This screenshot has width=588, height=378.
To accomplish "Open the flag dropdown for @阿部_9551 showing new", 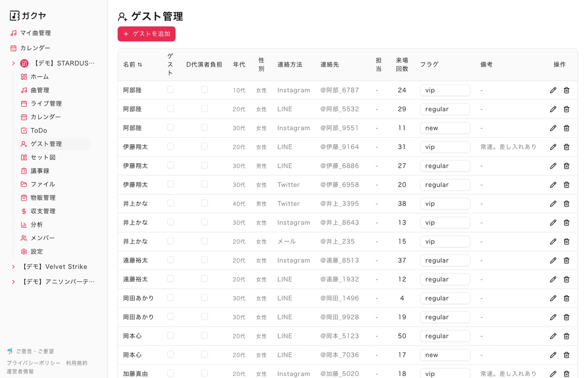I will (444, 128).
